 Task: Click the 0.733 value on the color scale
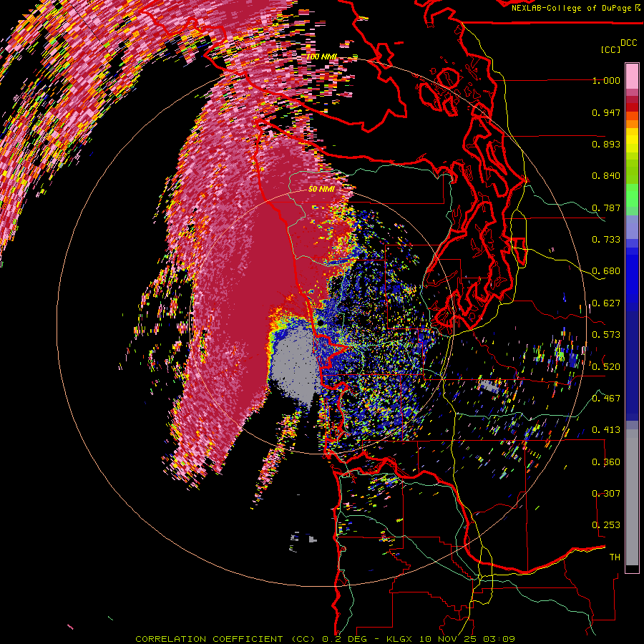pos(606,240)
